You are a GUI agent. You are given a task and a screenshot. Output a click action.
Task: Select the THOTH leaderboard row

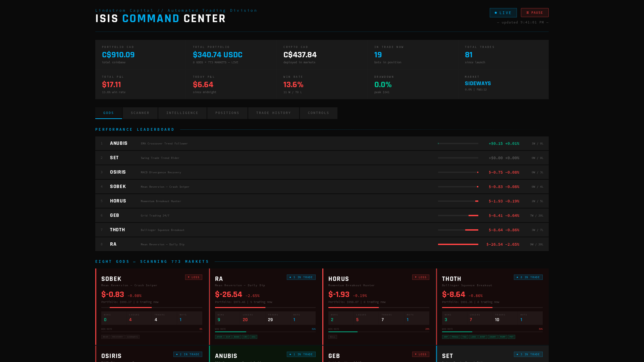click(322, 230)
